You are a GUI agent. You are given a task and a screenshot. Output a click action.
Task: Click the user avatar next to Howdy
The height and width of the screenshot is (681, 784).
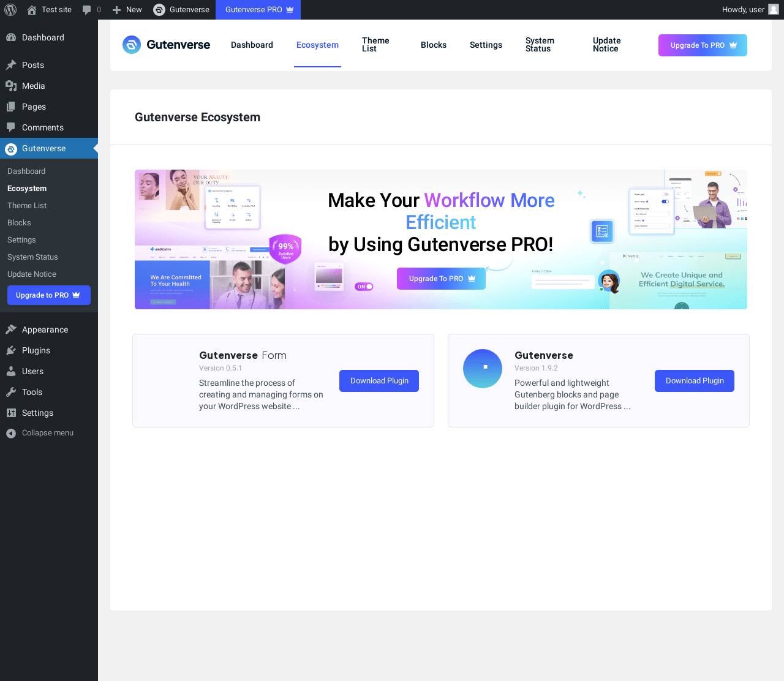pos(774,10)
